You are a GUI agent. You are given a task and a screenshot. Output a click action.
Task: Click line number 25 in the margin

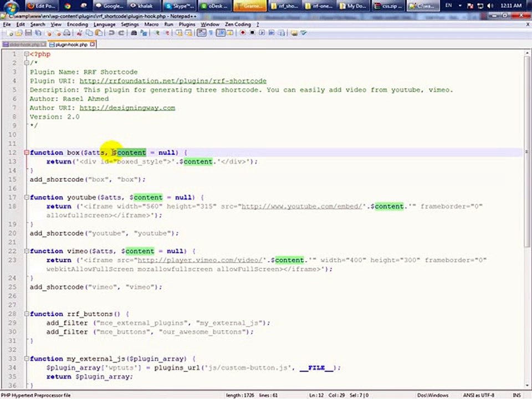12,287
